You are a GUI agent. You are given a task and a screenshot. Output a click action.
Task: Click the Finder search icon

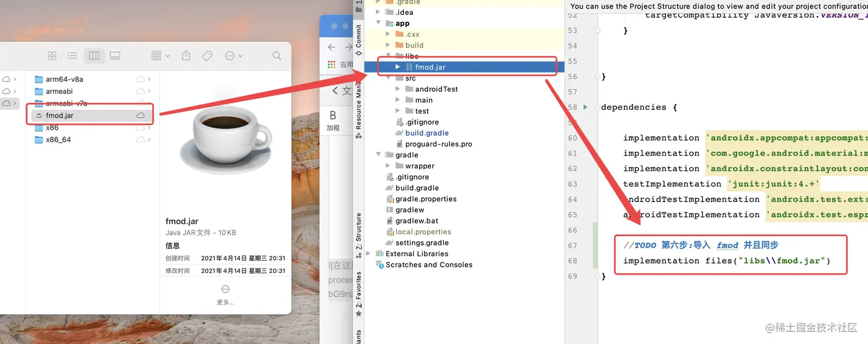coord(277,56)
